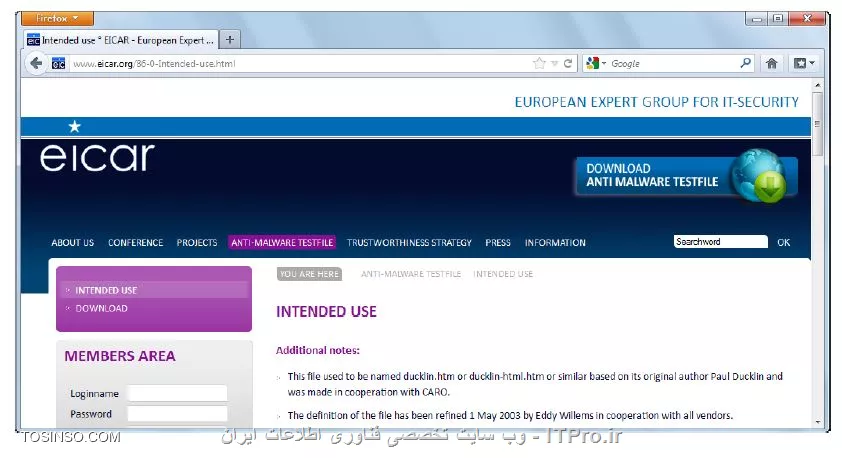Click the page scrollbar down arrow
The image size is (842, 458).
[817, 422]
